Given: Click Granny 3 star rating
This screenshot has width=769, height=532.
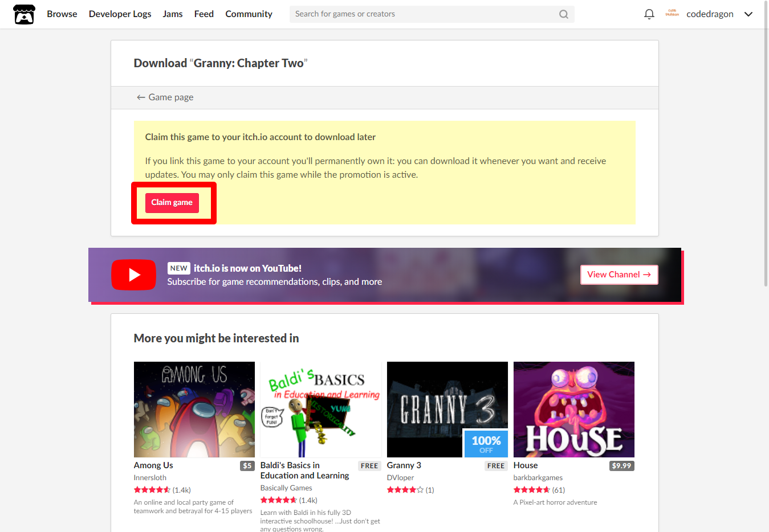Looking at the screenshot, I should coord(405,490).
